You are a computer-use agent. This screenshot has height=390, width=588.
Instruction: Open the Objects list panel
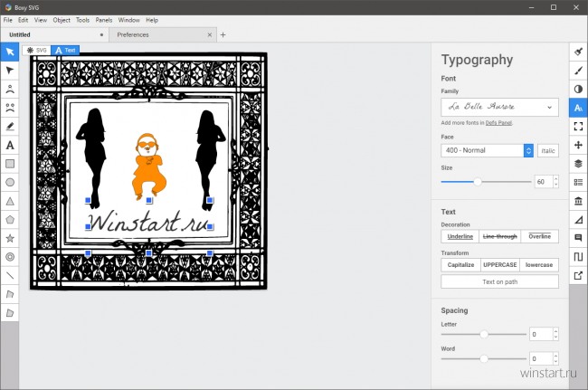pos(578,182)
